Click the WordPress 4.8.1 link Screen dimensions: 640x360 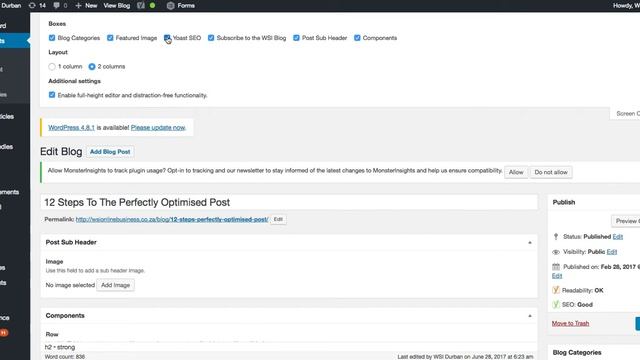tap(71, 128)
